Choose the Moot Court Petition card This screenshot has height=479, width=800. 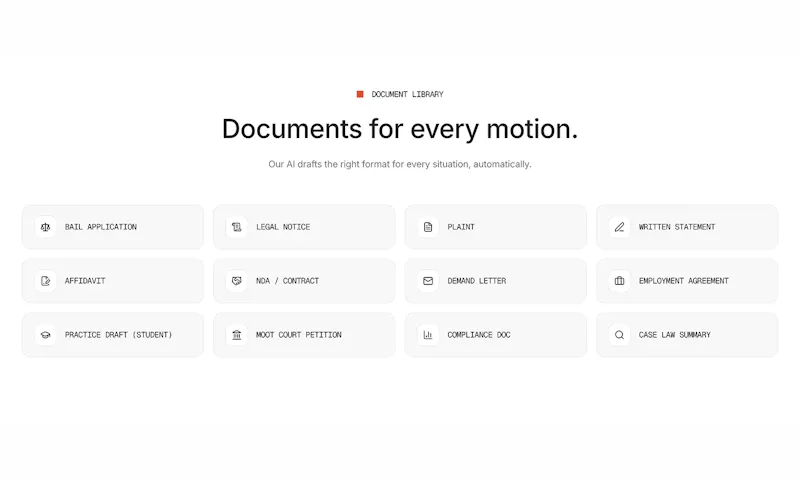click(x=304, y=335)
